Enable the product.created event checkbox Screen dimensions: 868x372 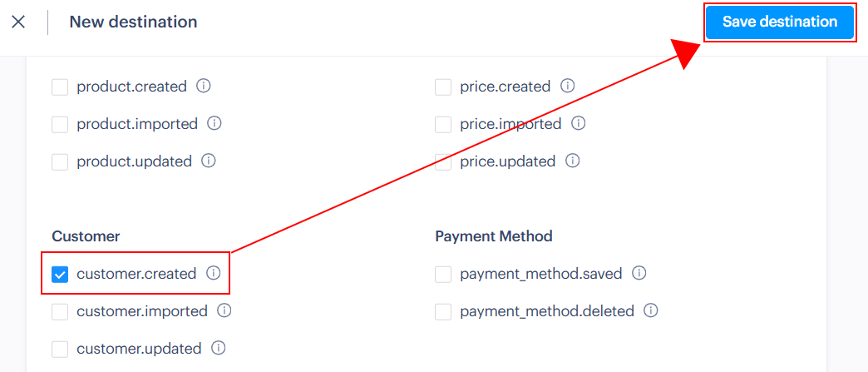[x=60, y=87]
